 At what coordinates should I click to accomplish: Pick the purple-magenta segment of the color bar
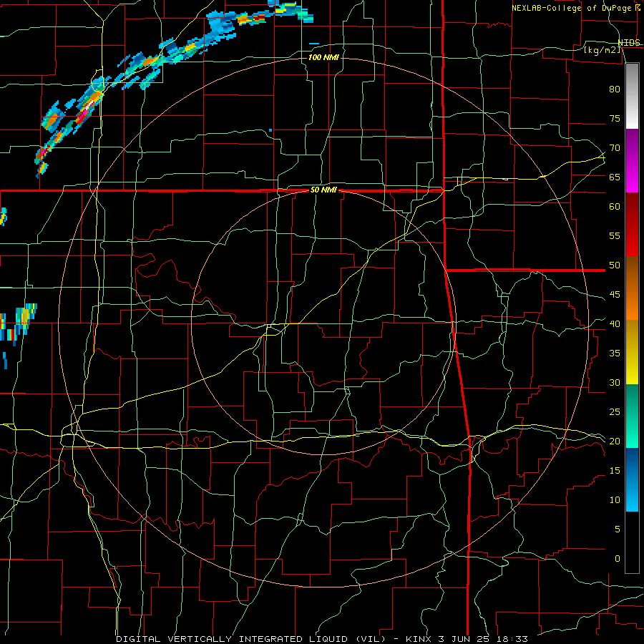tap(632, 160)
